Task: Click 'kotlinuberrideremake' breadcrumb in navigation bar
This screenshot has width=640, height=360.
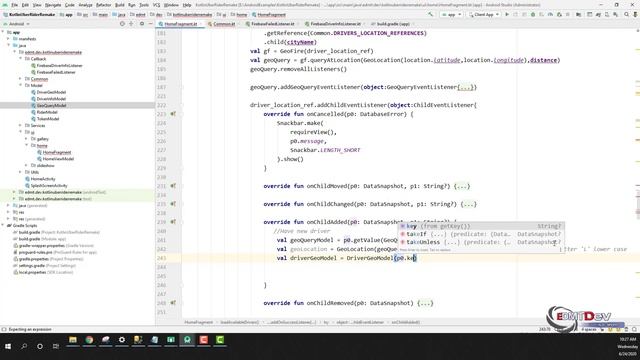Action: tap(191, 15)
